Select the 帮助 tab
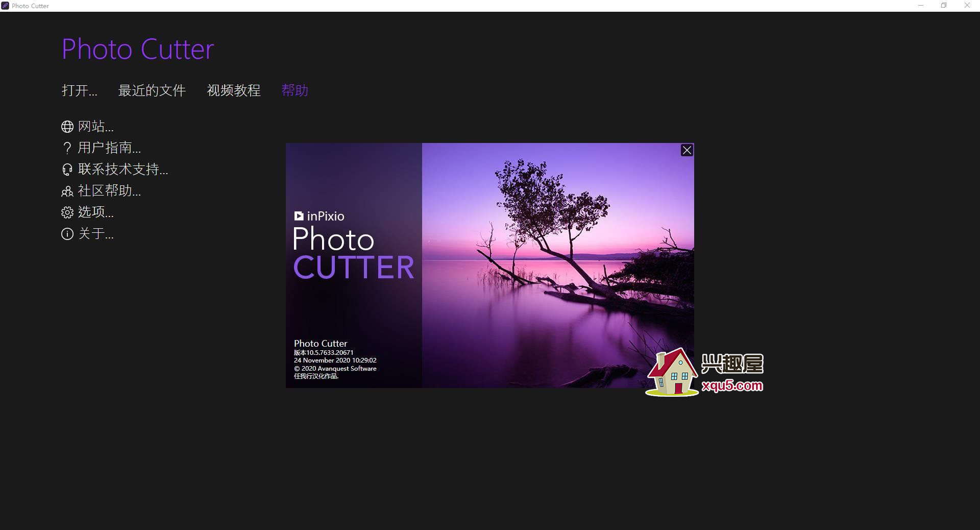 pyautogui.click(x=295, y=90)
